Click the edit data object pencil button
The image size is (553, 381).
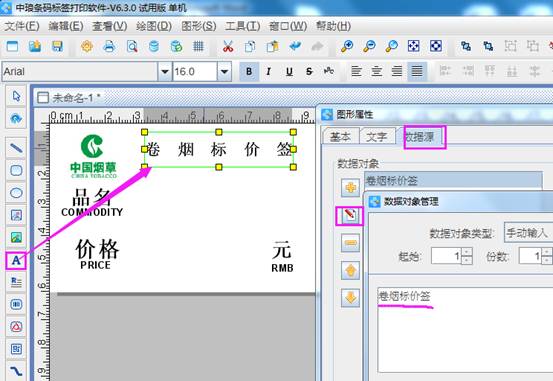[350, 216]
